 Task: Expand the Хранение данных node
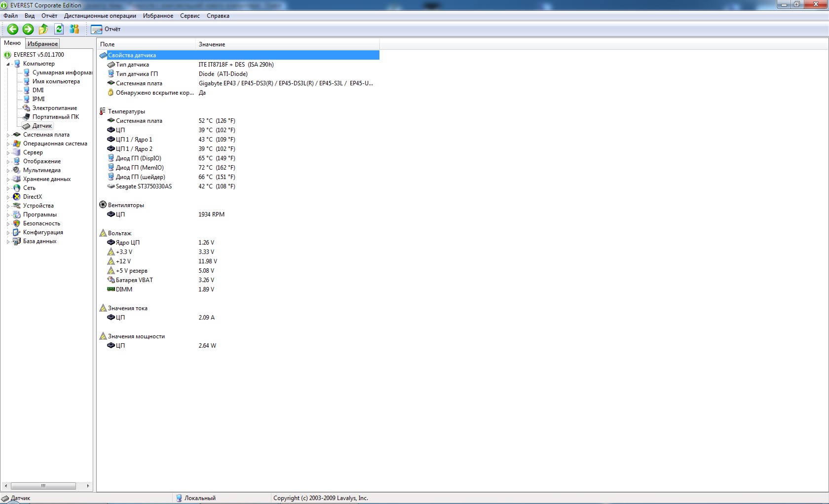coord(8,180)
